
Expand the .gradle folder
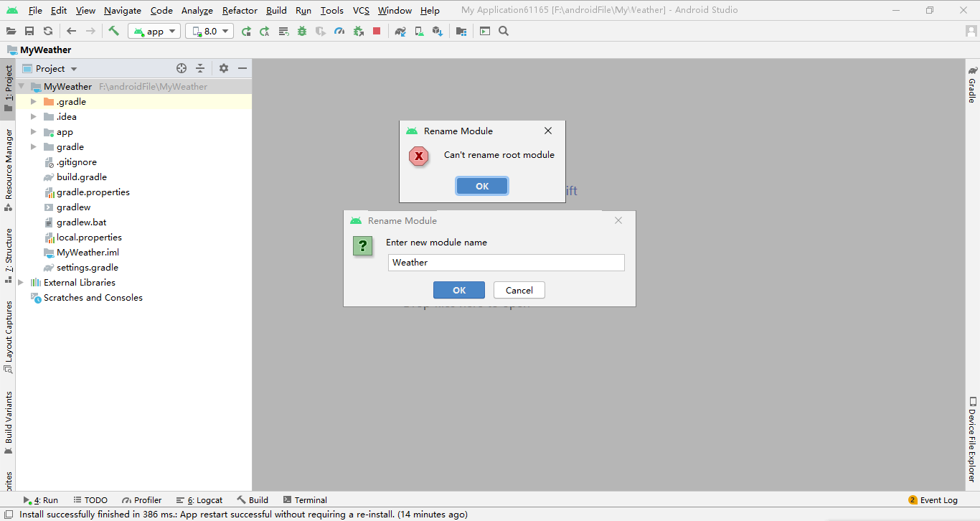[33, 102]
